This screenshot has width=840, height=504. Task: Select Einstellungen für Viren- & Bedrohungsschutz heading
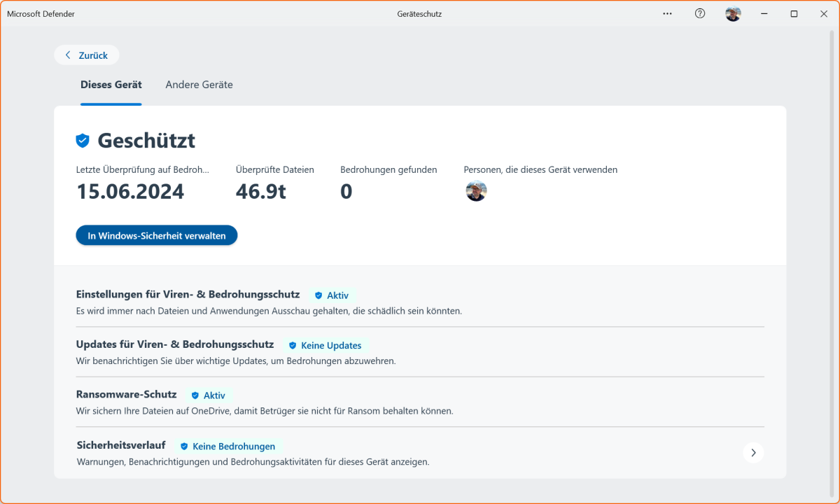pyautogui.click(x=188, y=295)
